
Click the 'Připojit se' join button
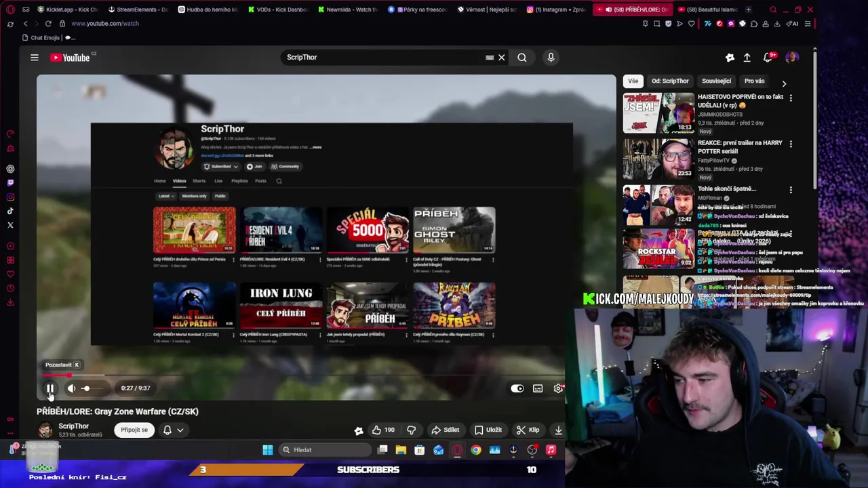134,430
